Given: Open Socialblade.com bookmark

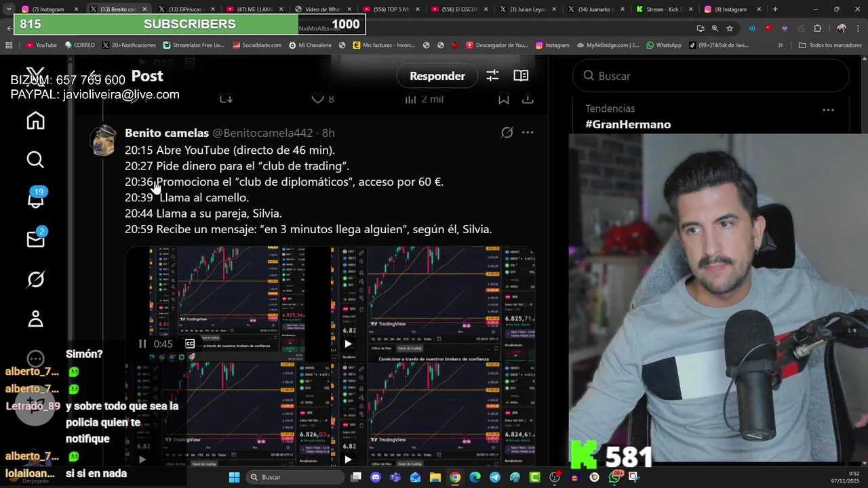Looking at the screenshot, I should tap(257, 45).
